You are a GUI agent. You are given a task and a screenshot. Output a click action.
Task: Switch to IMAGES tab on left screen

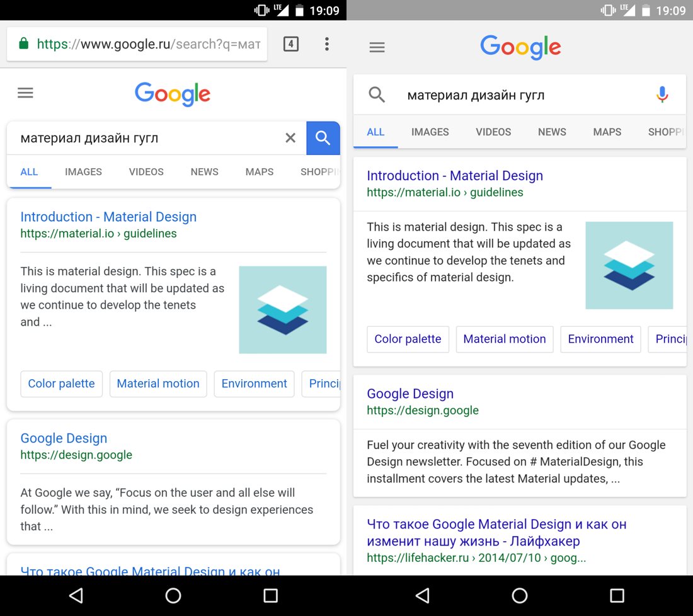click(x=83, y=172)
